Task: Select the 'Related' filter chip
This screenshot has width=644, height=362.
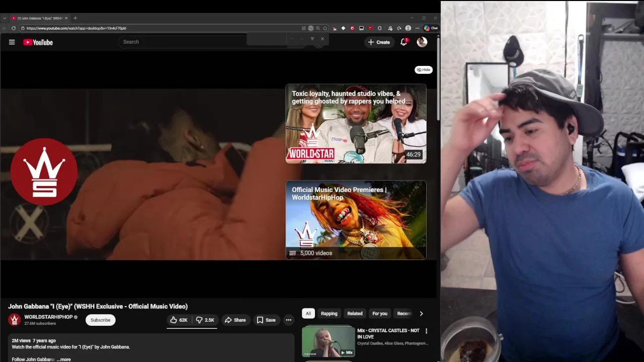Action: [355, 314]
